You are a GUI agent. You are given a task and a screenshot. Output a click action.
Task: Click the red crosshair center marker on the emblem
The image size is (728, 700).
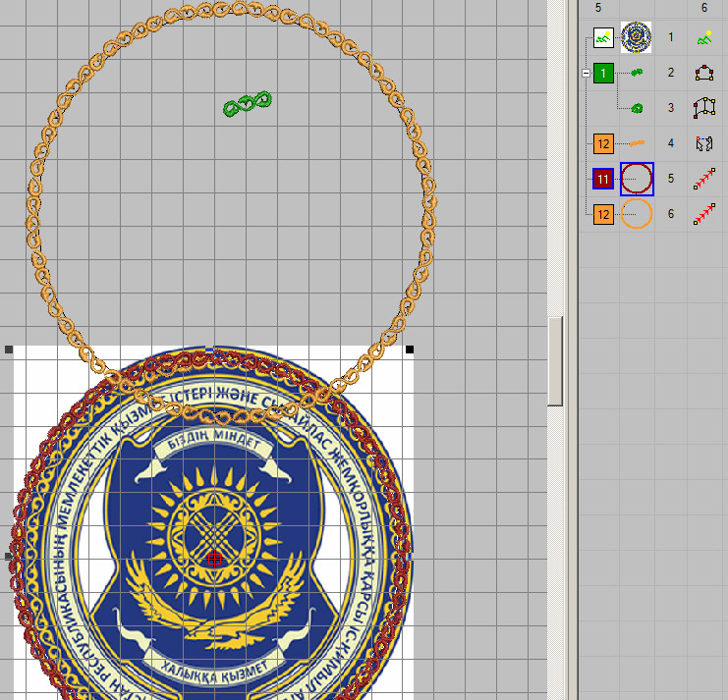click(214, 560)
